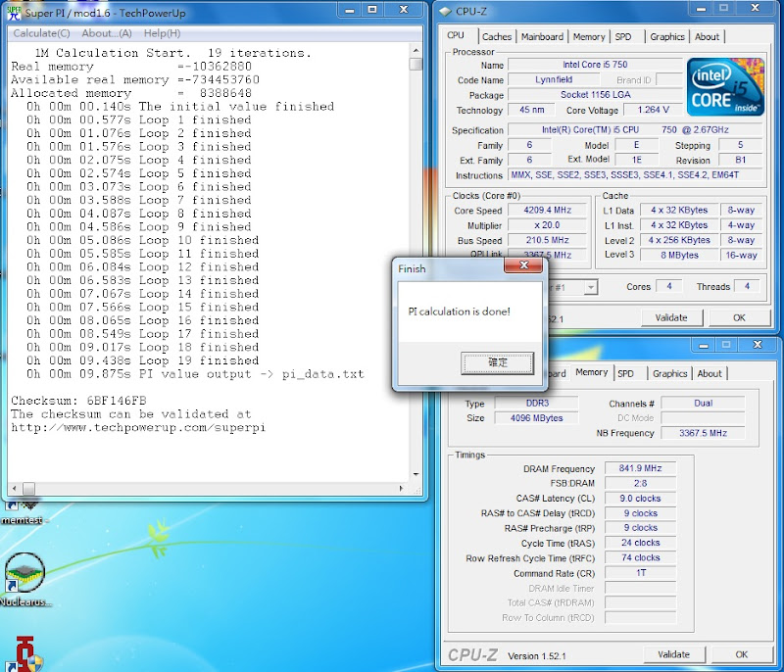Click the 'Intel Core i5 750' name field
Screen dimensions: 784x672
[x=595, y=65]
